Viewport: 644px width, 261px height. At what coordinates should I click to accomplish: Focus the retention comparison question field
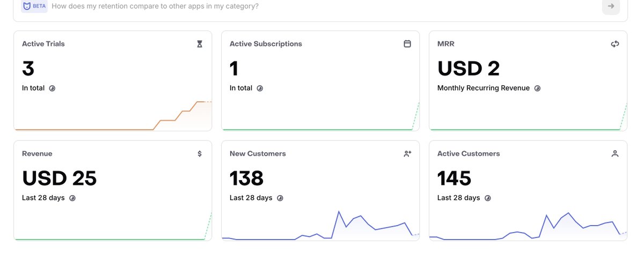pyautogui.click(x=320, y=6)
